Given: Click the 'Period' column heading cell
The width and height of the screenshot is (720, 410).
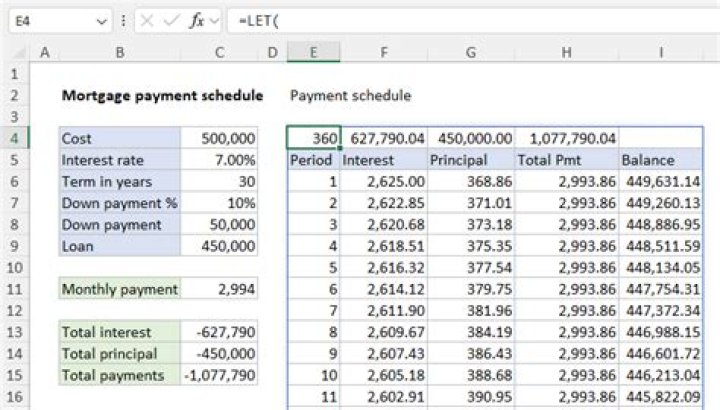Looking at the screenshot, I should coord(314,160).
